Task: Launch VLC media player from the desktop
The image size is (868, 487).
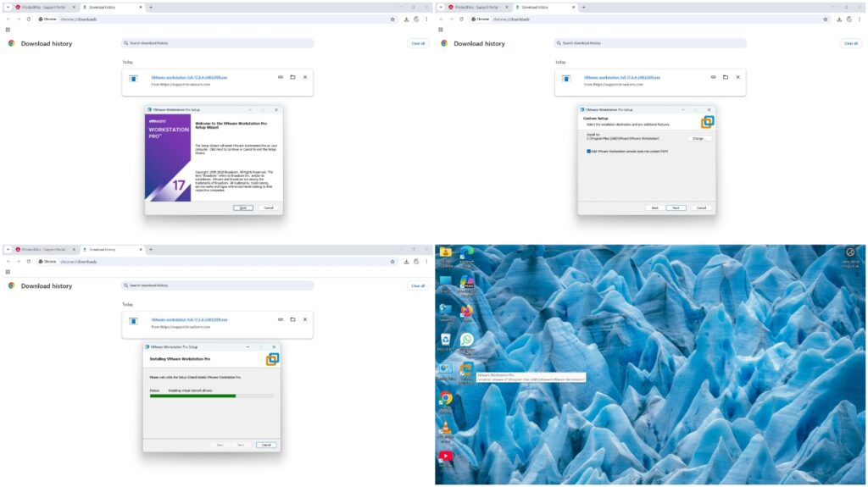Action: [x=445, y=429]
